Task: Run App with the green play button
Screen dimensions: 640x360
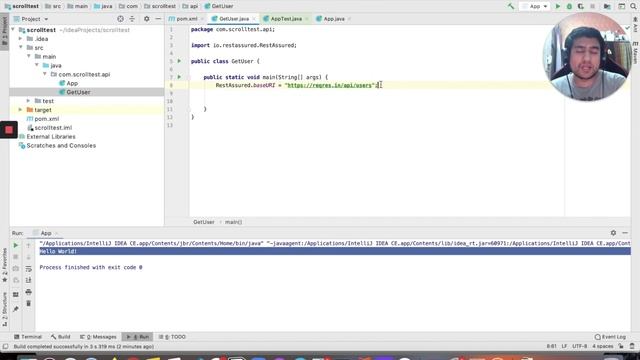Action: 558,6
